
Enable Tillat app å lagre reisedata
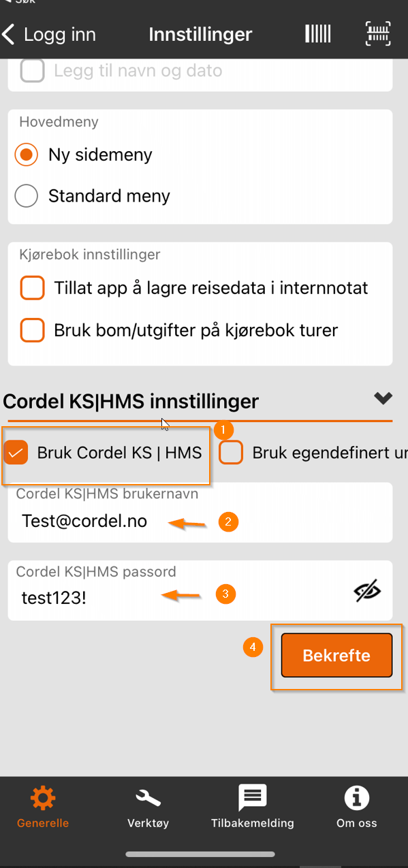tap(32, 288)
